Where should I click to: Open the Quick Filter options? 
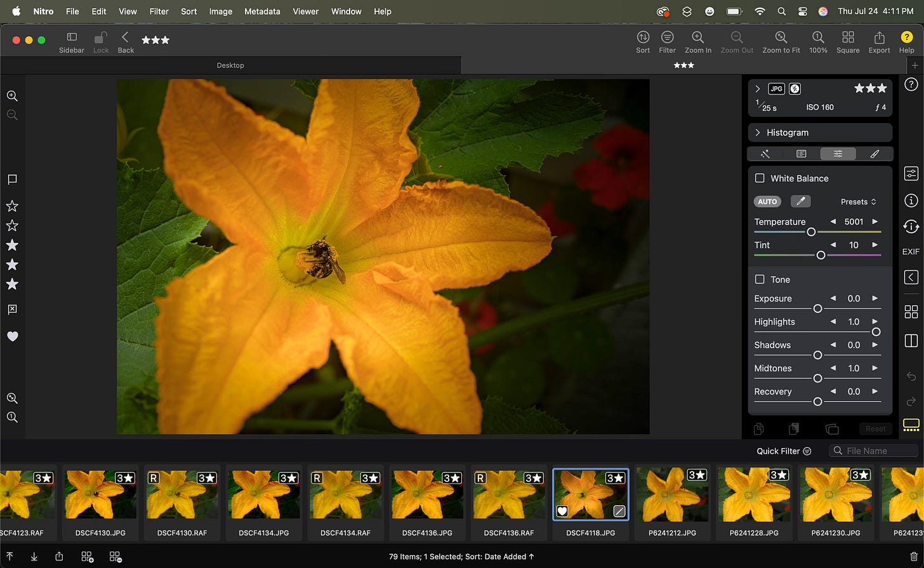pyautogui.click(x=784, y=451)
